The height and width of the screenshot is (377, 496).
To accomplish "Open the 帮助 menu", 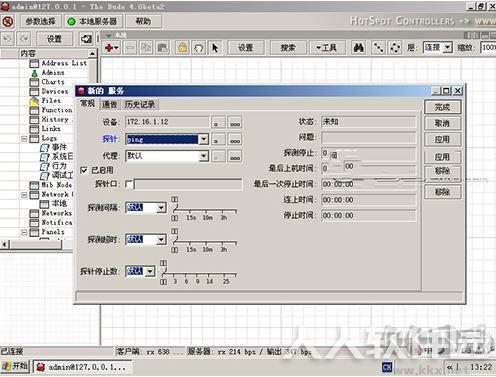I will pyautogui.click(x=143, y=21).
